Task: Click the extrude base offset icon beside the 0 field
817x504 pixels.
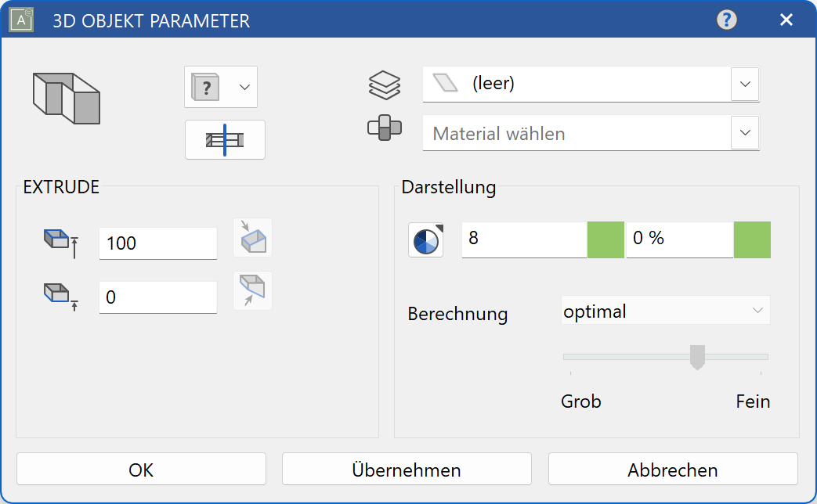Action: click(59, 294)
